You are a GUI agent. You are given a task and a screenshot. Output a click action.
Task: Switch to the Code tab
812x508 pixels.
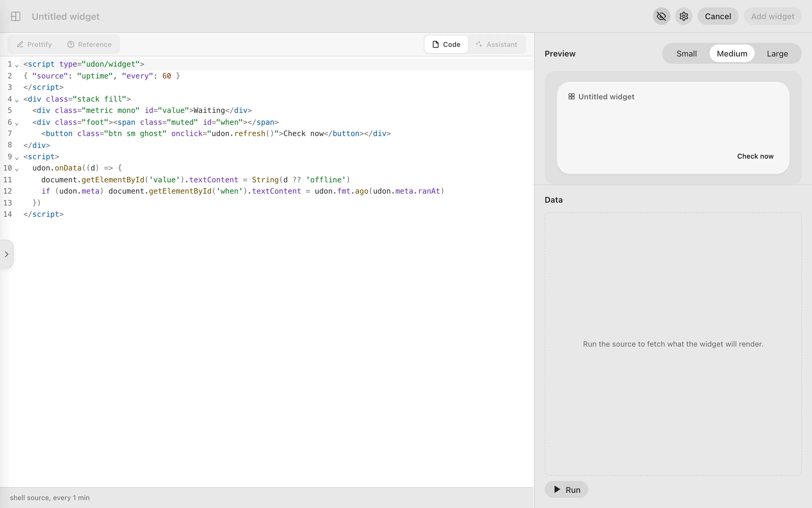(x=446, y=44)
